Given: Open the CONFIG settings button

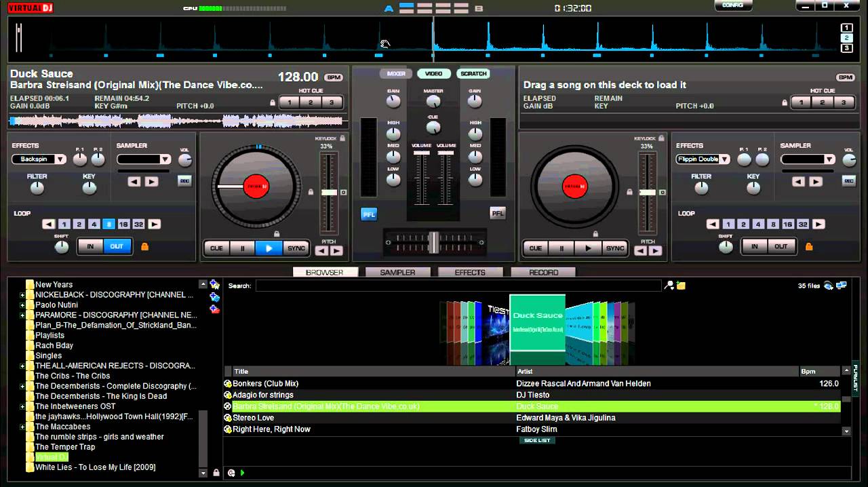Looking at the screenshot, I should (x=733, y=5).
